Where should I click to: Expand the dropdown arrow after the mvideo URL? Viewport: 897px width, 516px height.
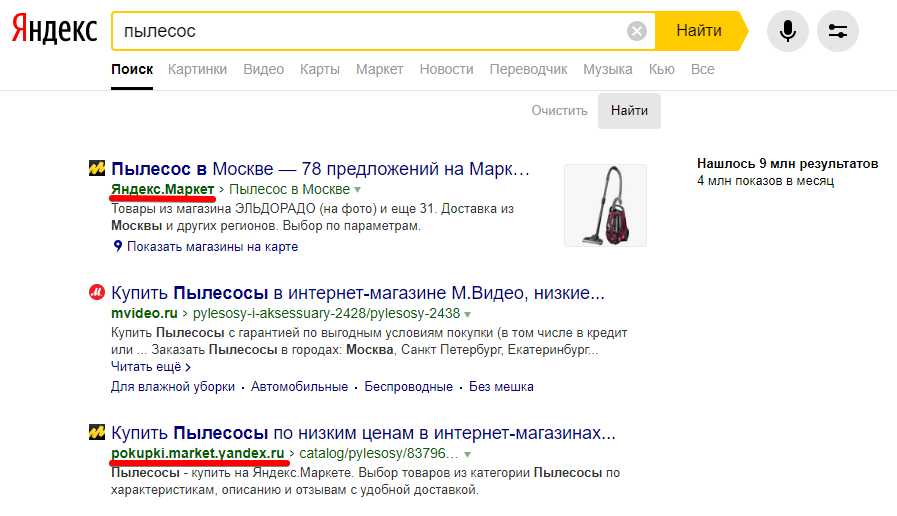click(467, 314)
